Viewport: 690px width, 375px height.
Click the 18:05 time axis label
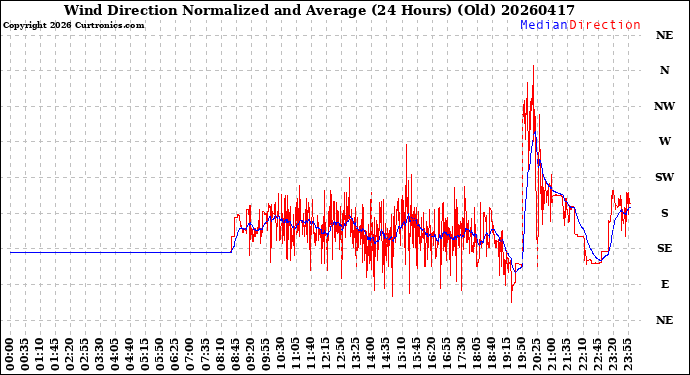tap(476, 354)
